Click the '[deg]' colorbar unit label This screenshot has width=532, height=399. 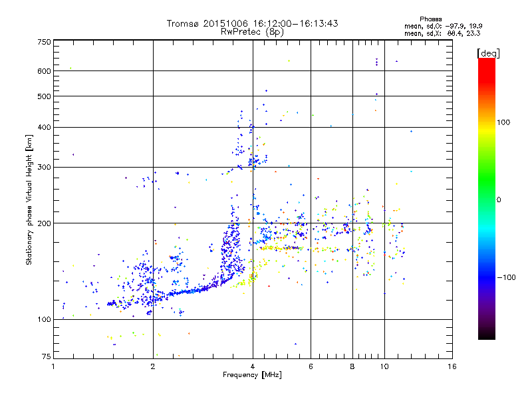coord(488,53)
